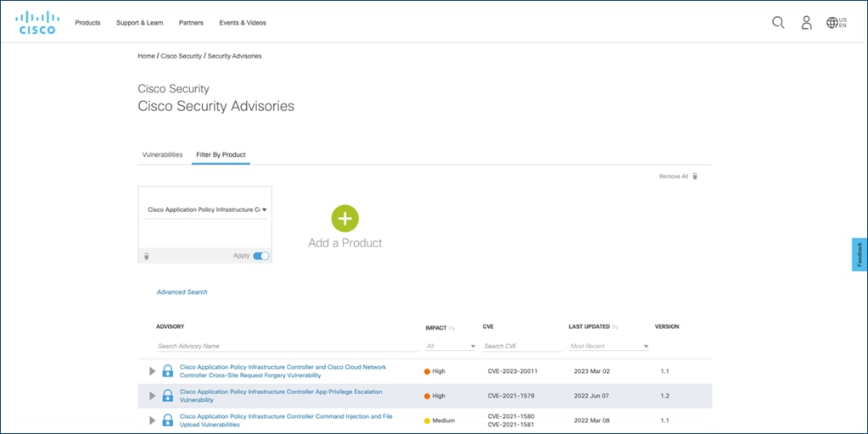Open App Privilege Escalation Vulnerability advisory link
Viewport: 868px width, 434px height.
tap(281, 396)
